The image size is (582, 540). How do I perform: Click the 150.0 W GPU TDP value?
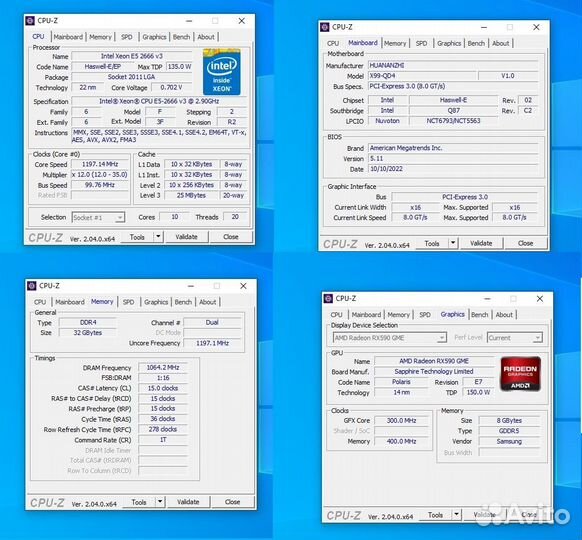[x=478, y=392]
